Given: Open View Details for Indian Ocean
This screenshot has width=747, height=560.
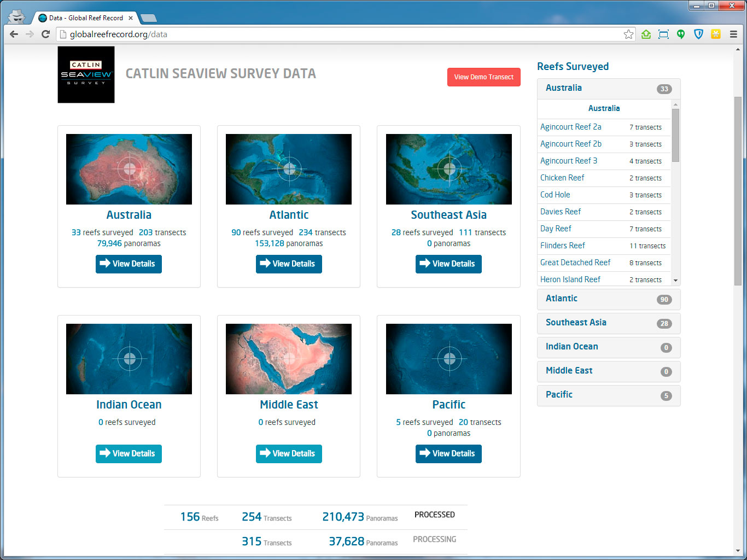Looking at the screenshot, I should pyautogui.click(x=129, y=453).
